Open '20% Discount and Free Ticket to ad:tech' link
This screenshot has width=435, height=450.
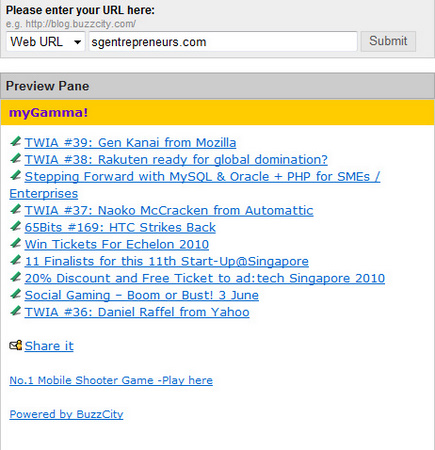[x=205, y=278]
